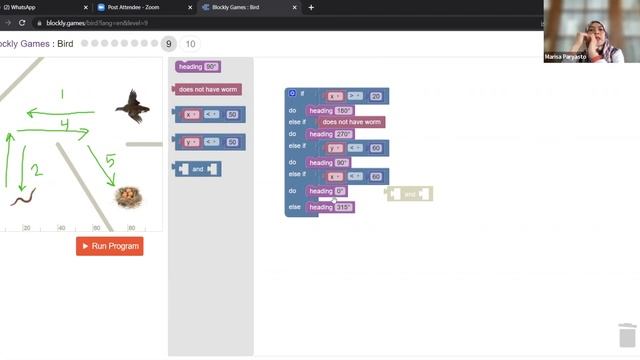Select the current level 9 indicator
Screen dimensions: 640x360
click(x=169, y=44)
